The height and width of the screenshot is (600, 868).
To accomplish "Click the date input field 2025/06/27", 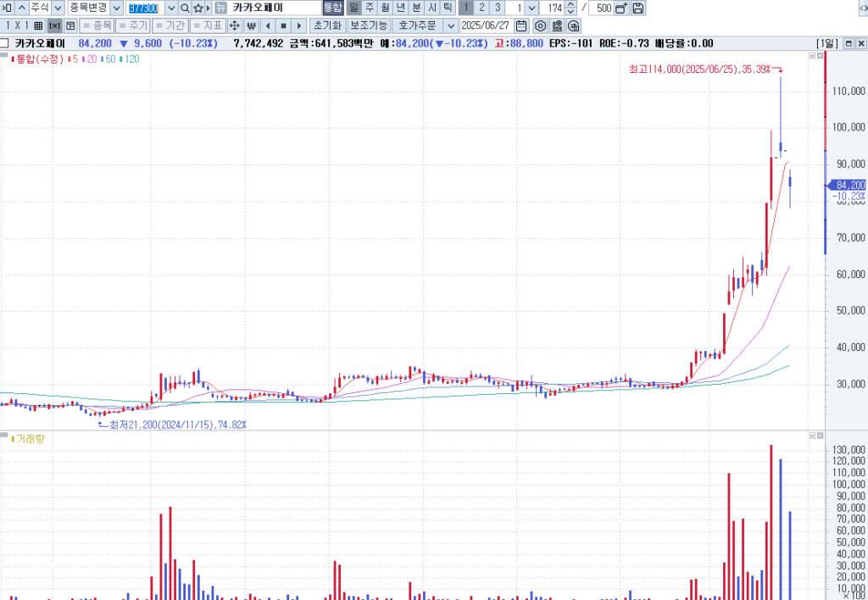I will pyautogui.click(x=487, y=25).
